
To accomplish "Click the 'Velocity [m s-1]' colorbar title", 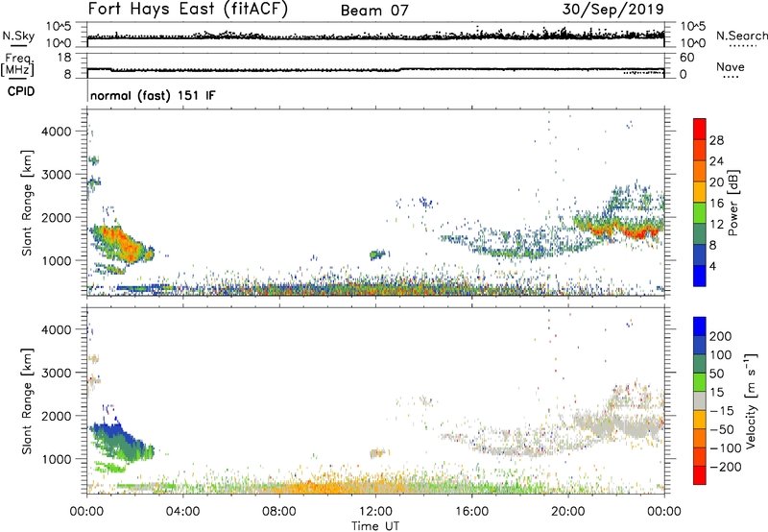I will click(751, 400).
